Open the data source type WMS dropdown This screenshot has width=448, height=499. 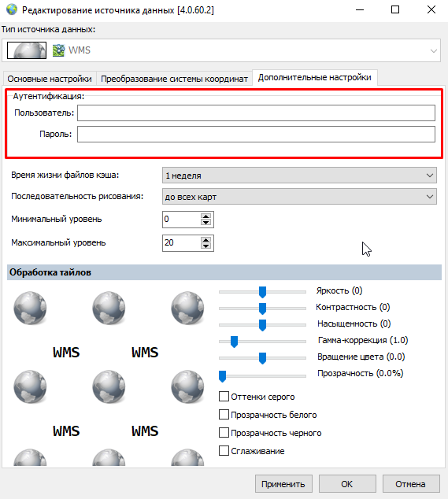pyautogui.click(x=221, y=50)
